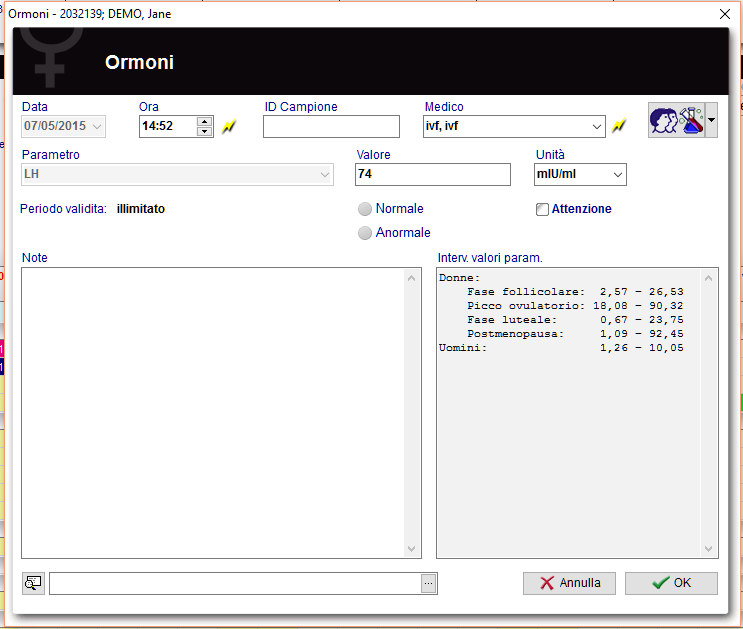Open the Unità mIU/ml dropdown
The image size is (743, 629).
coord(618,174)
